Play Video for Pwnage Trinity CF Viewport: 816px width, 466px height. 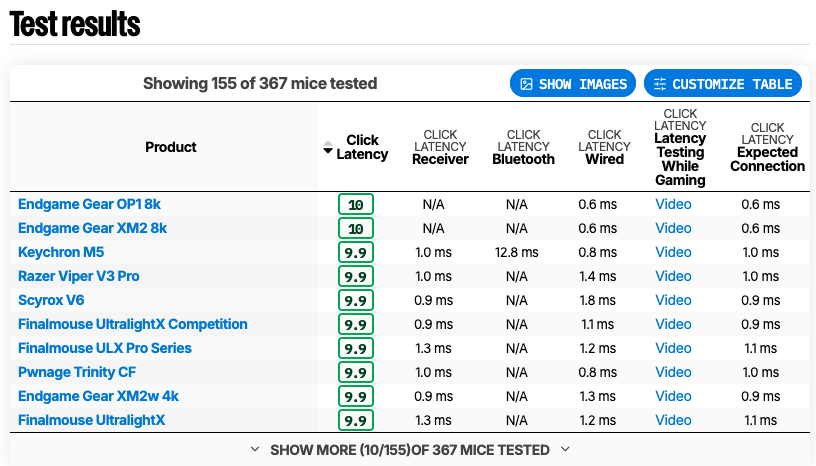coord(673,372)
